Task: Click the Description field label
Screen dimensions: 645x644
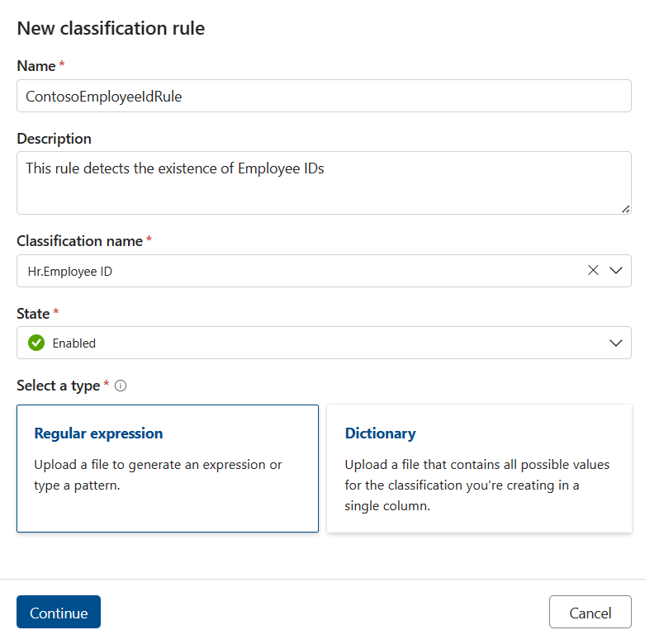Action: click(x=55, y=139)
